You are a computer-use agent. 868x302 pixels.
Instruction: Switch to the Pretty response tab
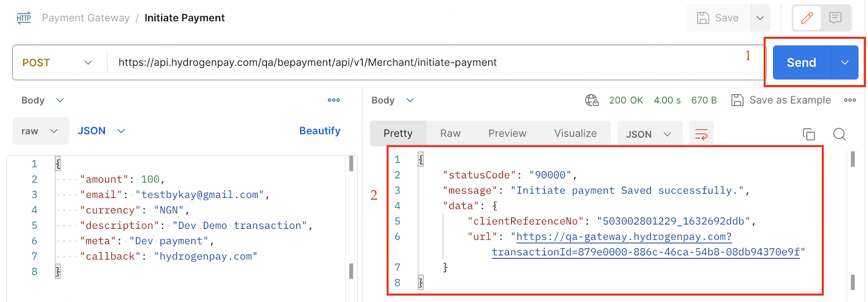pyautogui.click(x=398, y=133)
